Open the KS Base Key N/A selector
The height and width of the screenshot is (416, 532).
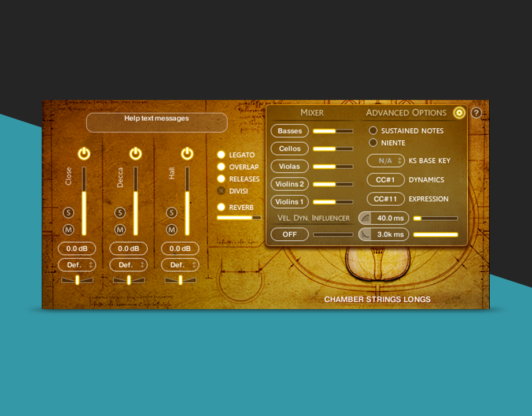pos(386,161)
